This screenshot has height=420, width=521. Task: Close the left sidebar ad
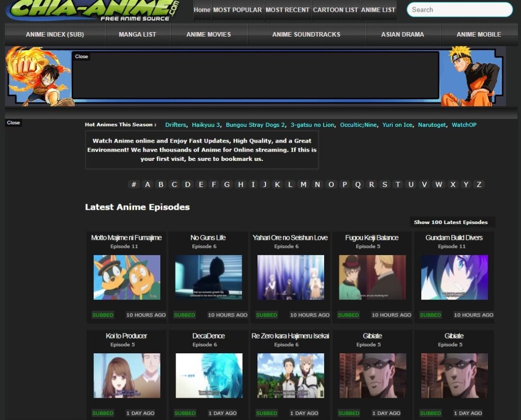14,123
